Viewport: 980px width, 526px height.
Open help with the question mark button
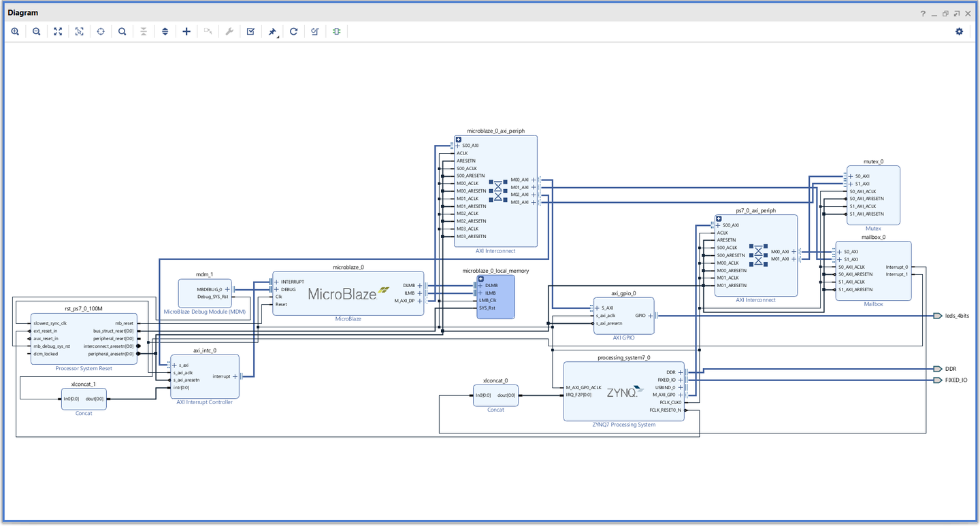click(923, 13)
